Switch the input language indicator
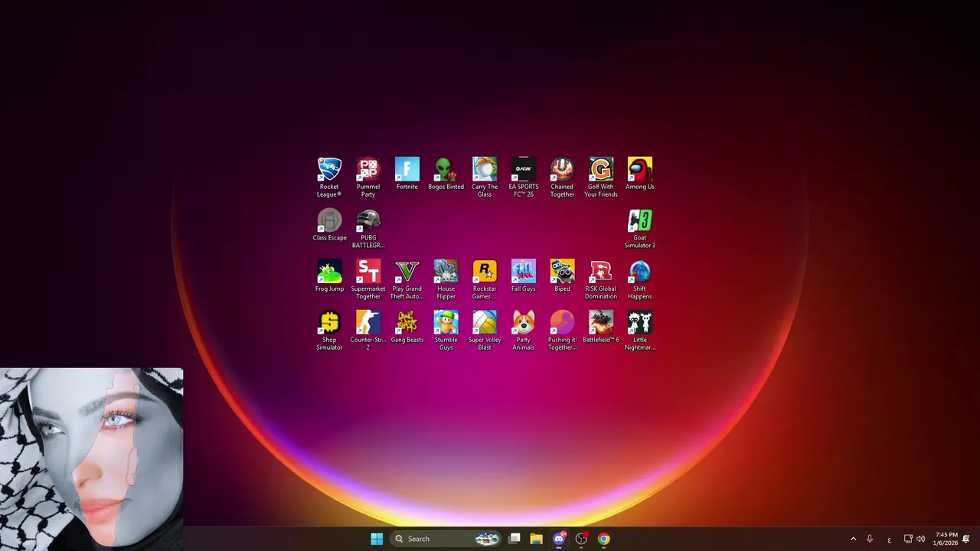 [x=889, y=539]
